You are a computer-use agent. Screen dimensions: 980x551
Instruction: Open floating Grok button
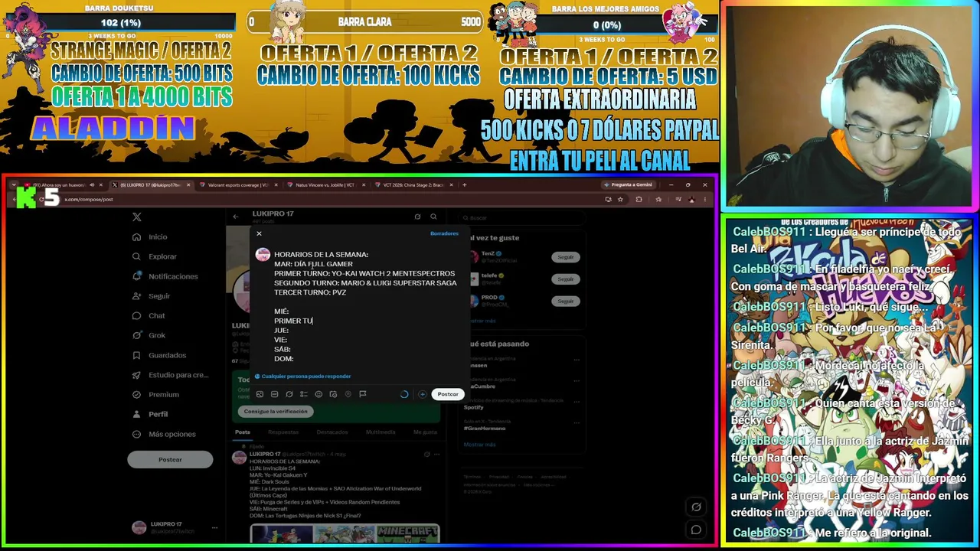click(x=696, y=507)
